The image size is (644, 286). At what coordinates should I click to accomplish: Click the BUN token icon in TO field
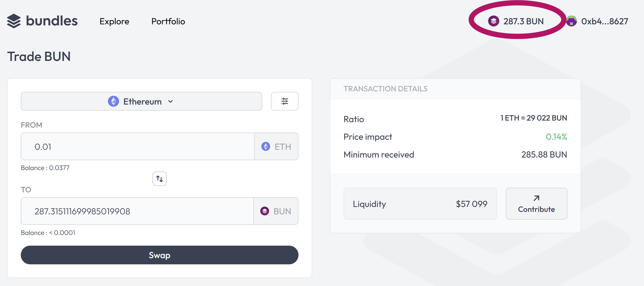265,211
